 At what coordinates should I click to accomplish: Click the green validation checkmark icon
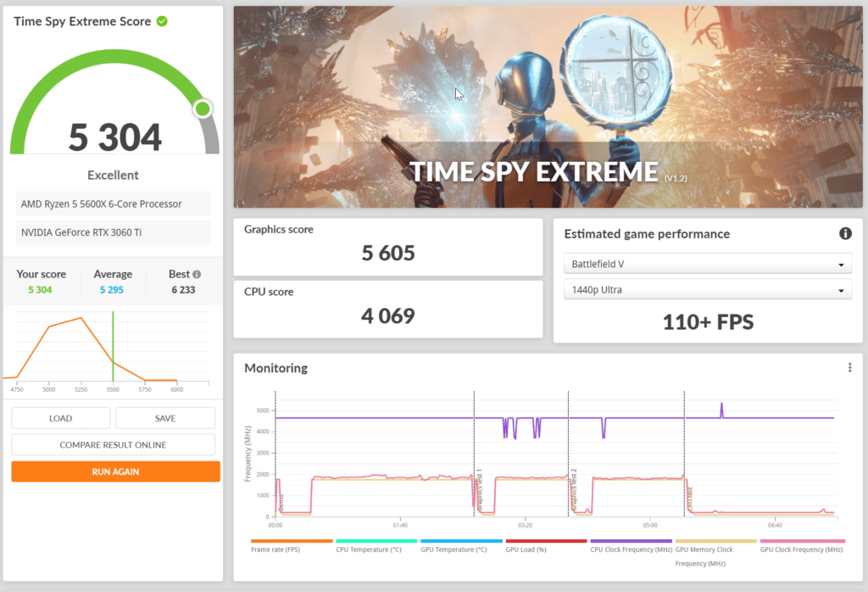162,21
